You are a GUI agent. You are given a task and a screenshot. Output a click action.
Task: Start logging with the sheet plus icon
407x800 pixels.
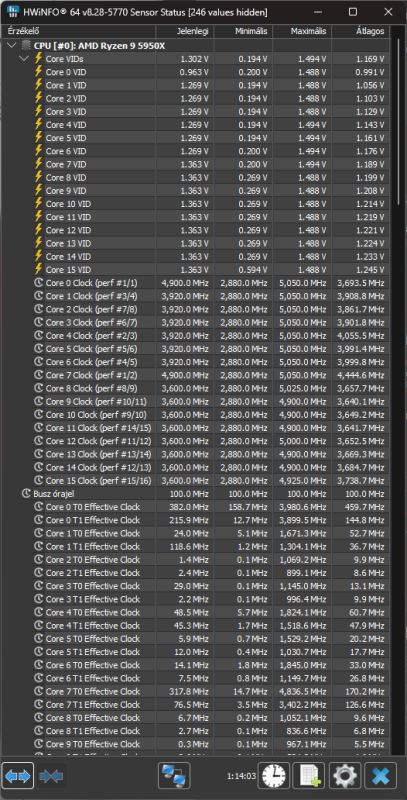(310, 777)
